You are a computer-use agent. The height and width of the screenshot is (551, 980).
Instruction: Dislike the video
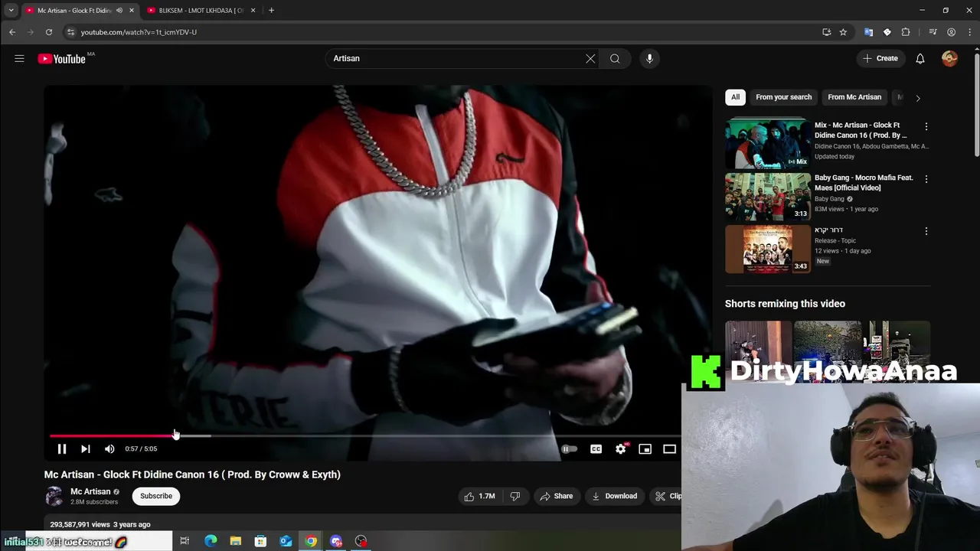[515, 496]
